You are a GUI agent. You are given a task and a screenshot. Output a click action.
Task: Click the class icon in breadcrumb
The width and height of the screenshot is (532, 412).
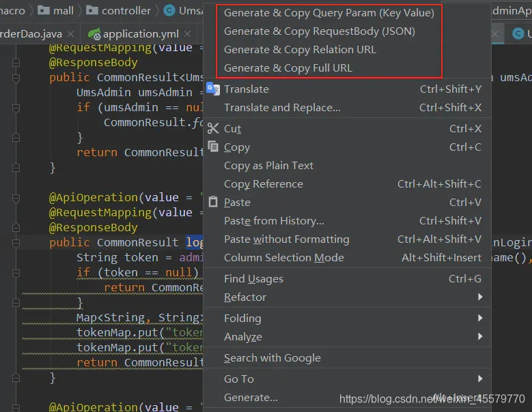[169, 10]
